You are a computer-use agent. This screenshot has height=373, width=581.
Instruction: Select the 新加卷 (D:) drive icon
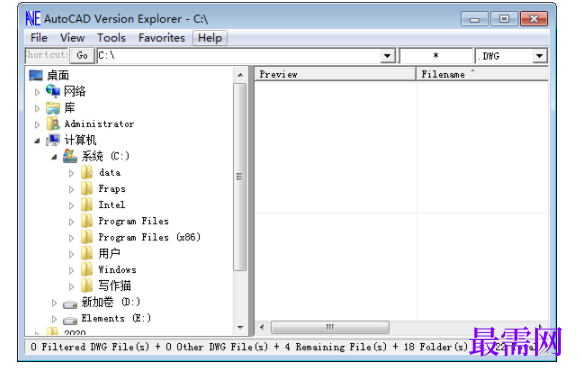[70, 304]
